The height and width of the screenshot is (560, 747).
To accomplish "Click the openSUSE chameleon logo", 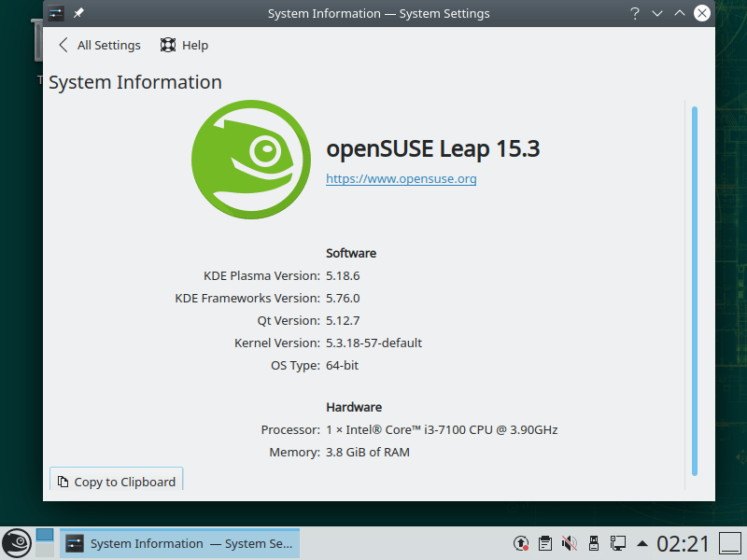I will pyautogui.click(x=251, y=160).
